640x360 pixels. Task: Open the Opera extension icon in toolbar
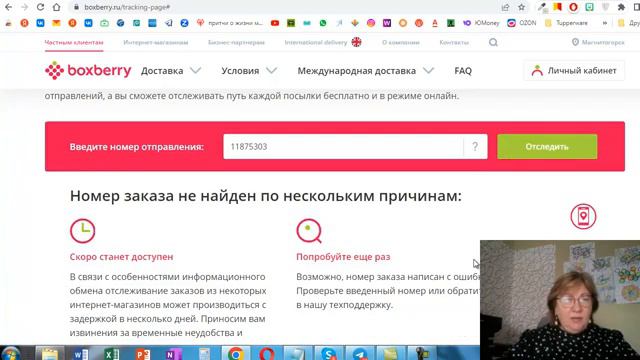[573, 7]
